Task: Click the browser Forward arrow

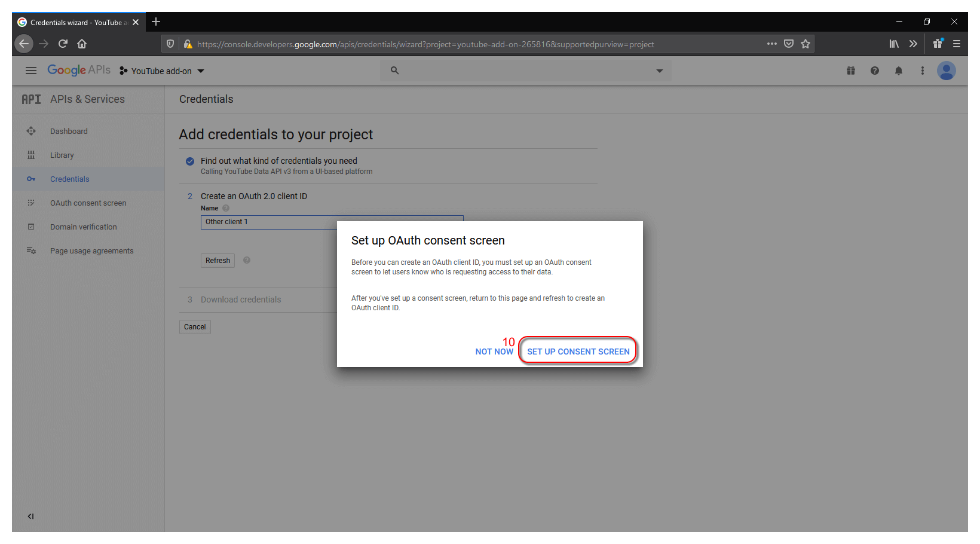Action: point(44,44)
